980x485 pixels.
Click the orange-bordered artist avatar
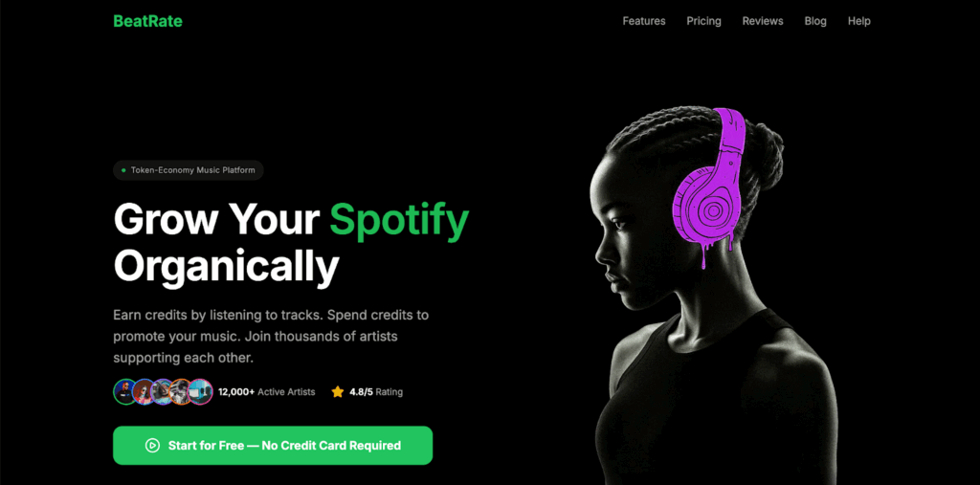(x=181, y=392)
